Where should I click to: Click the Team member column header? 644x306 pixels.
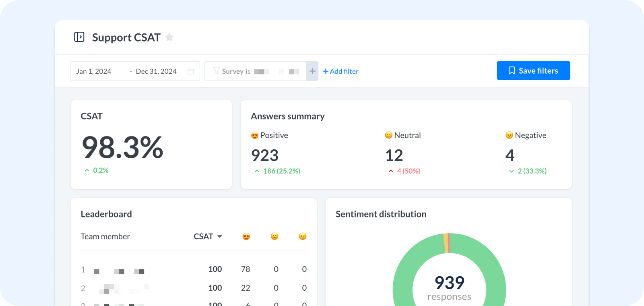point(105,236)
